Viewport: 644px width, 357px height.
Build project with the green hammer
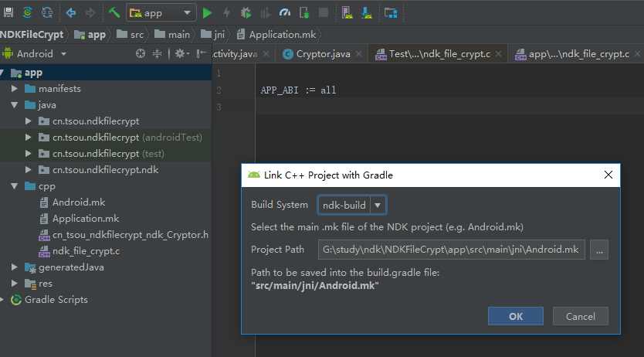click(x=114, y=12)
